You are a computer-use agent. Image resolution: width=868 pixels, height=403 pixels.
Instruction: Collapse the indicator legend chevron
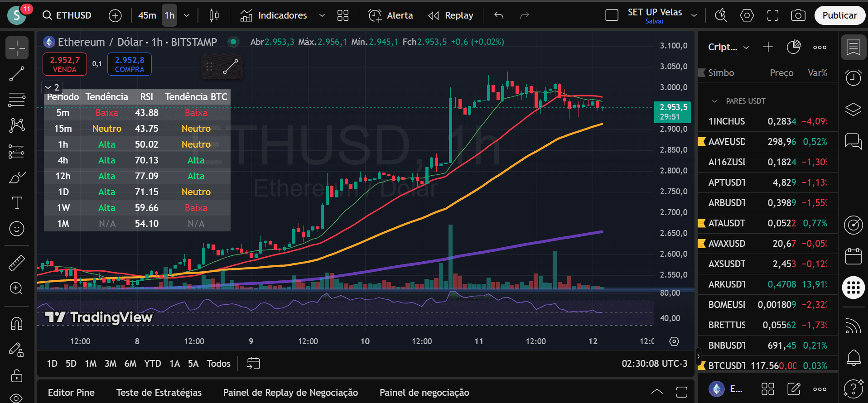(x=52, y=87)
